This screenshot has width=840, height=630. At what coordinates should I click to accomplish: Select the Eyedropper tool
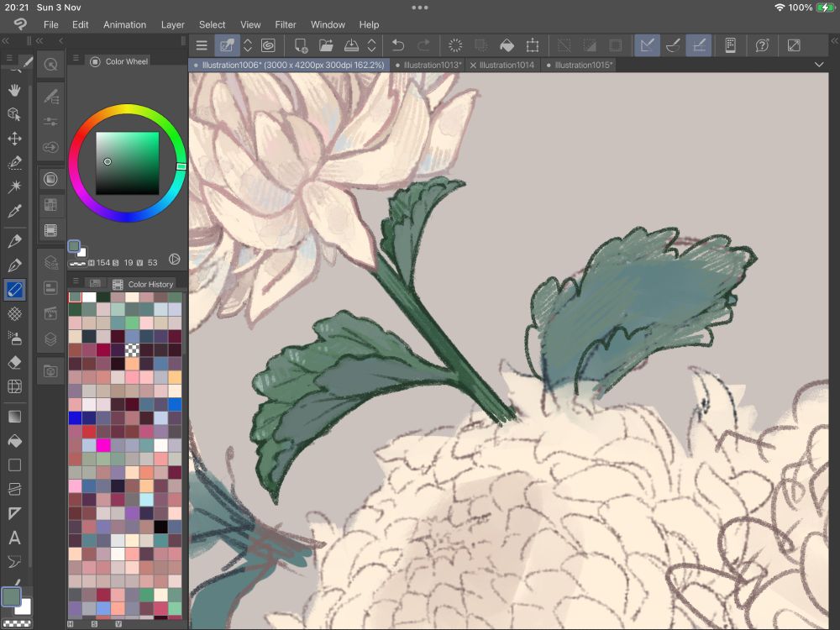pos(14,211)
